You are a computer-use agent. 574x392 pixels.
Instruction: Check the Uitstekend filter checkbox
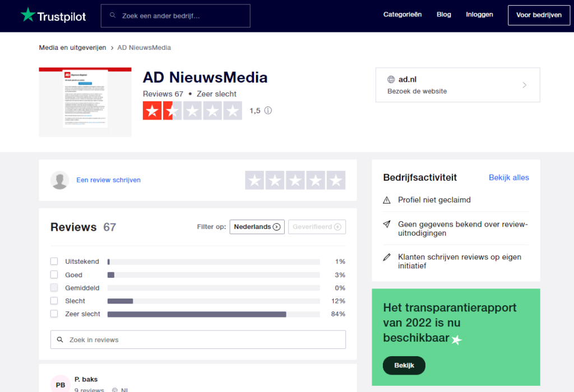(54, 261)
